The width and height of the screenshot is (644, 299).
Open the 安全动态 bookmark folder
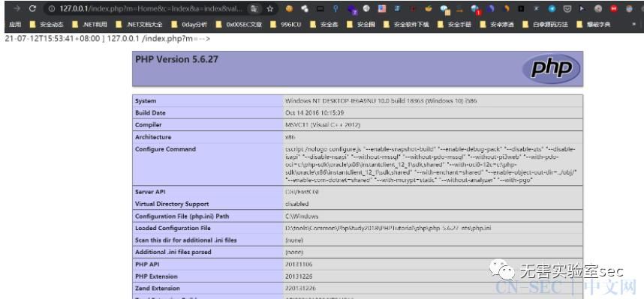pos(47,25)
